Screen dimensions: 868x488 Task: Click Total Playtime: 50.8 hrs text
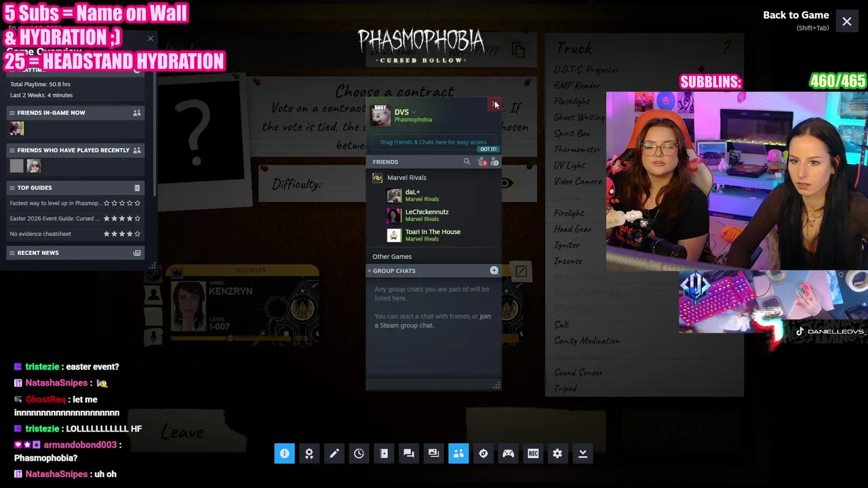(40, 84)
